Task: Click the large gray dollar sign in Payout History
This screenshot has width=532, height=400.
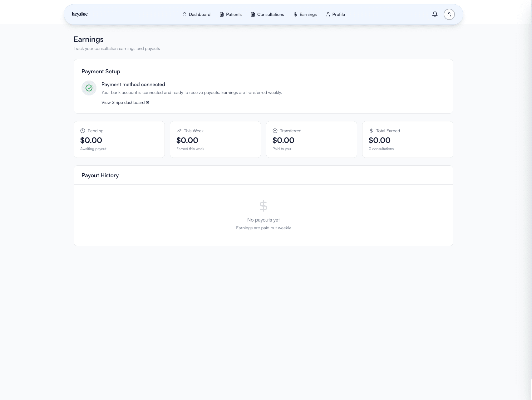Action: 263,206
